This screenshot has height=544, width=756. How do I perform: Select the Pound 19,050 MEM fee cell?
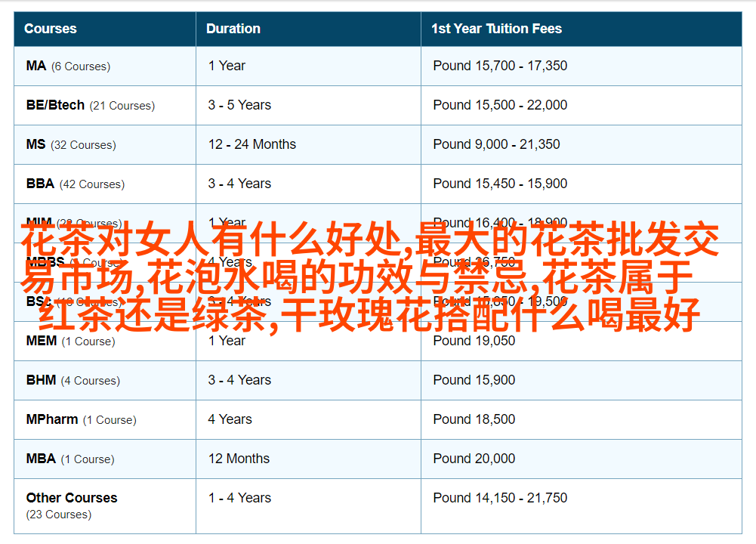pos(474,341)
